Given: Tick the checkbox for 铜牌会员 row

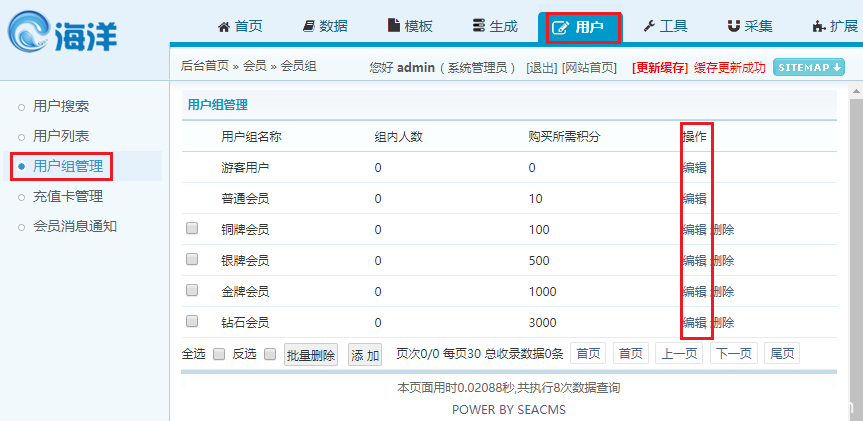Looking at the screenshot, I should tap(192, 229).
